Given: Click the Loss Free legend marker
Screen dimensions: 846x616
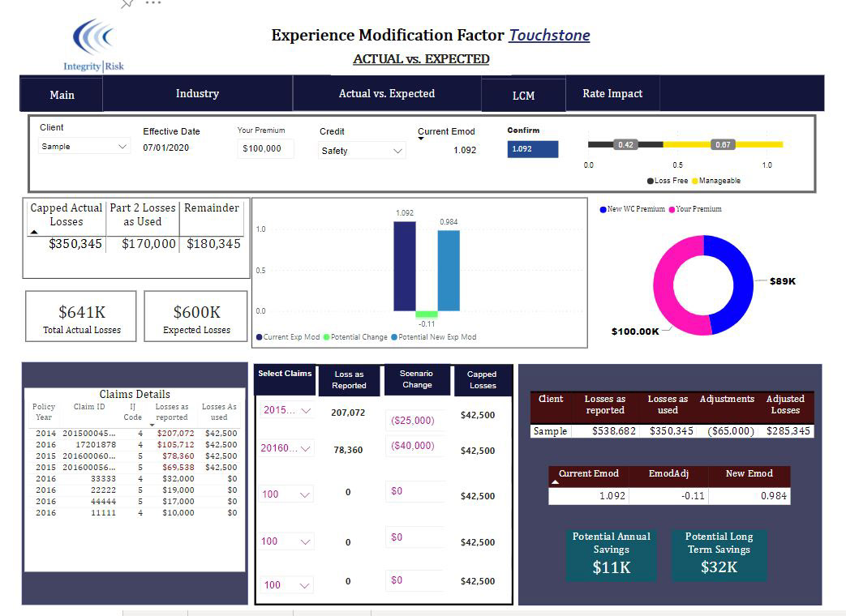Looking at the screenshot, I should [x=651, y=181].
